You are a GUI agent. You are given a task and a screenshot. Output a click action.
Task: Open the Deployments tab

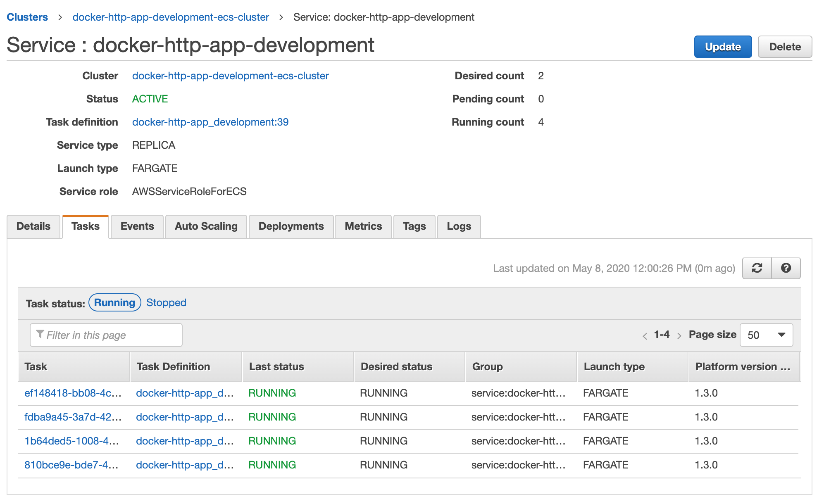[291, 226]
